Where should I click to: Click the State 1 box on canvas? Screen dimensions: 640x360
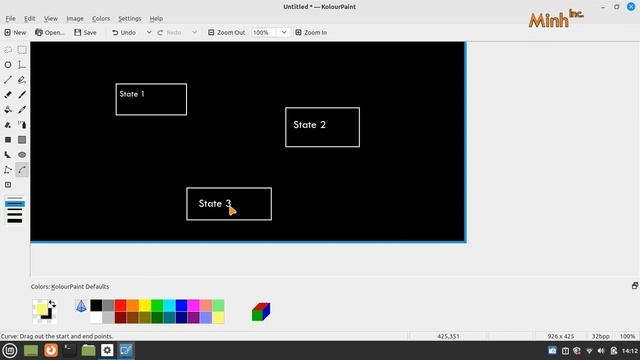151,99
